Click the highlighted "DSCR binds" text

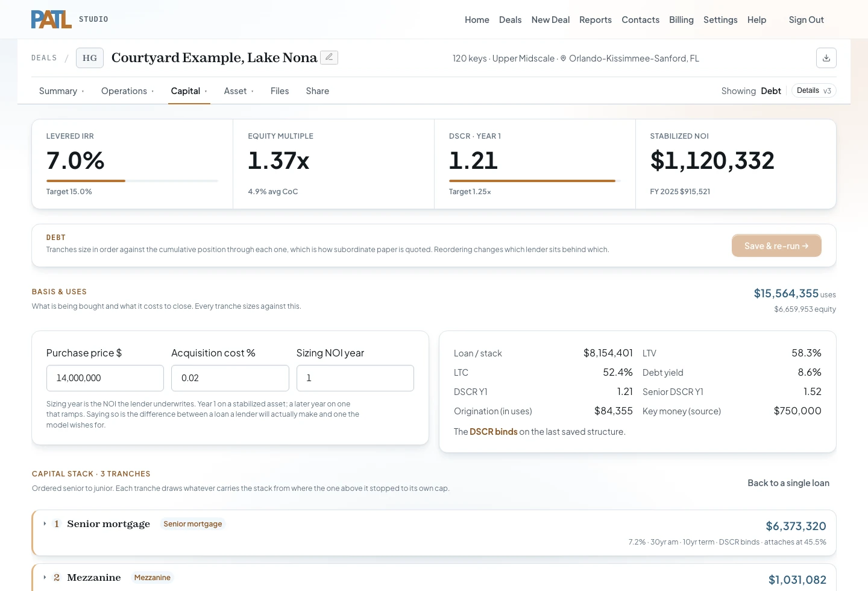(494, 432)
